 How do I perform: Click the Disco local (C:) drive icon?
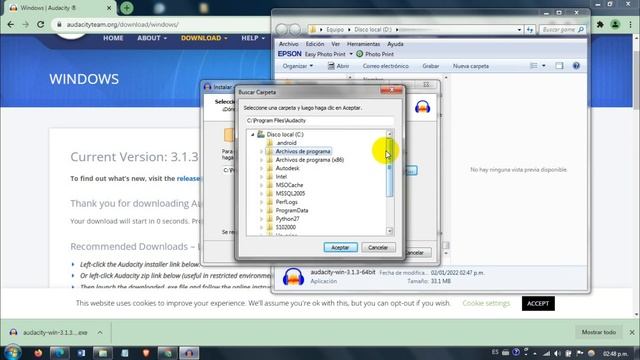click(x=261, y=134)
